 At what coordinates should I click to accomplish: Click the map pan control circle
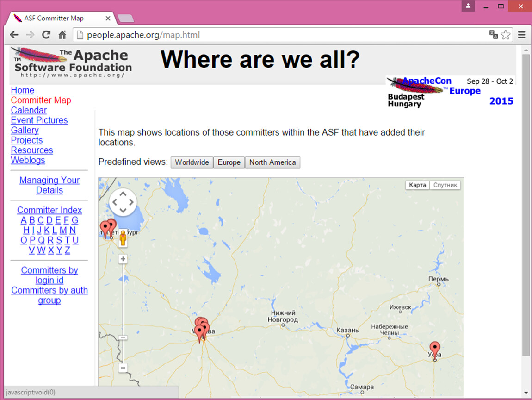[123, 202]
